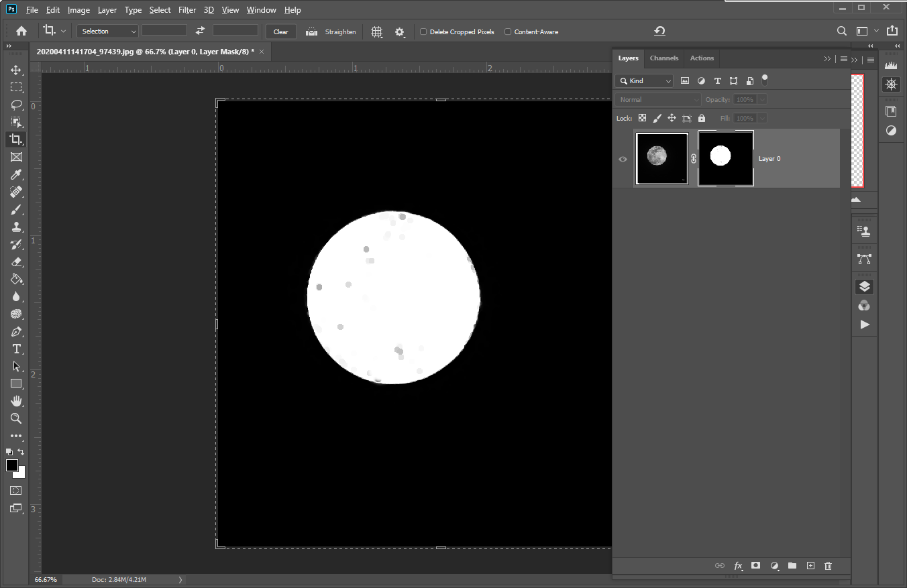
Task: Select the History Brush tool
Action: click(16, 244)
